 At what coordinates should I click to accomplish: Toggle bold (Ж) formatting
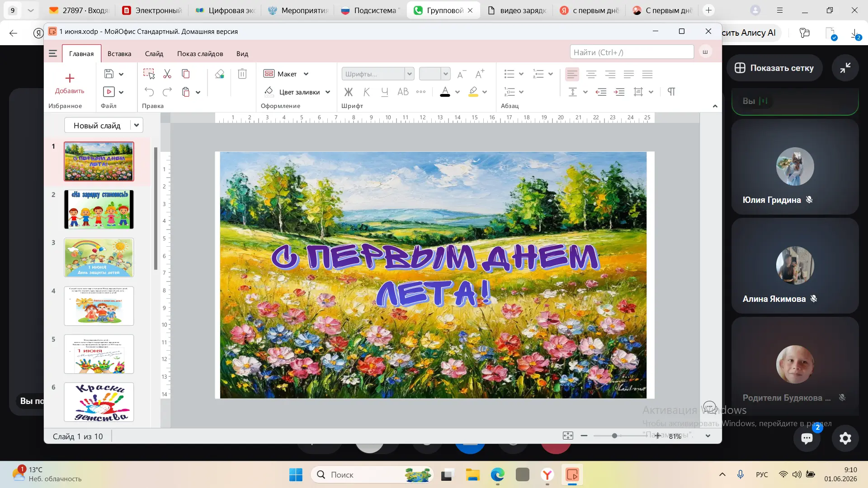pos(348,92)
